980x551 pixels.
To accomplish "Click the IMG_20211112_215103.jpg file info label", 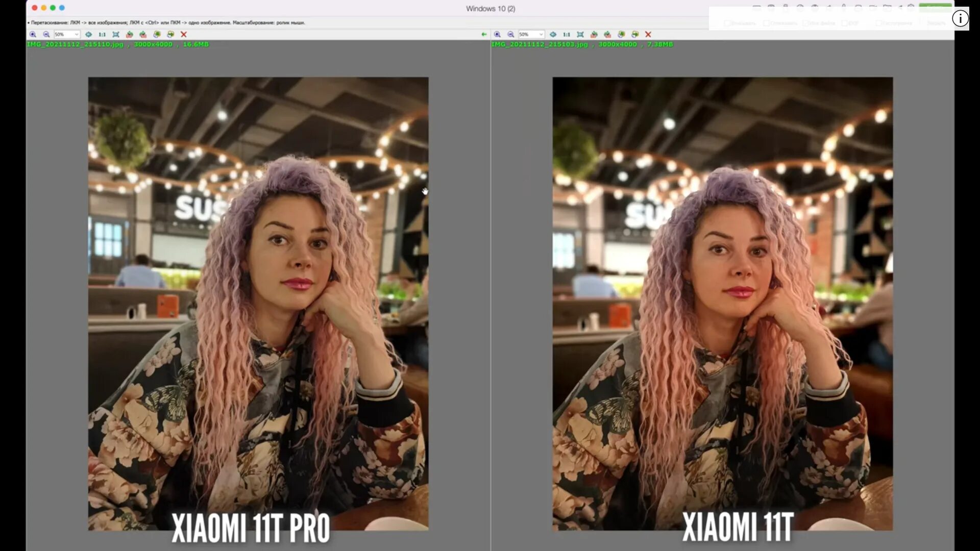I will (x=582, y=44).
